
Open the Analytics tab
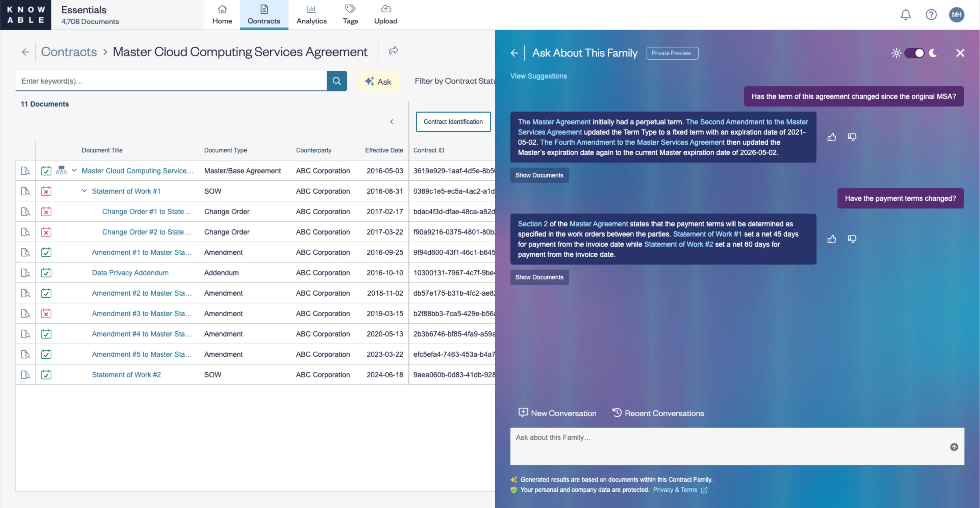(311, 15)
